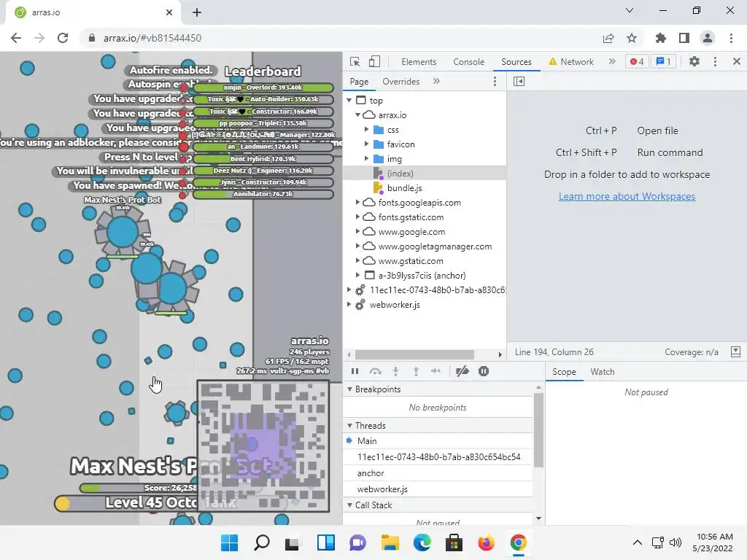Open DevTools settings gear
This screenshot has height=560, width=747.
point(694,61)
